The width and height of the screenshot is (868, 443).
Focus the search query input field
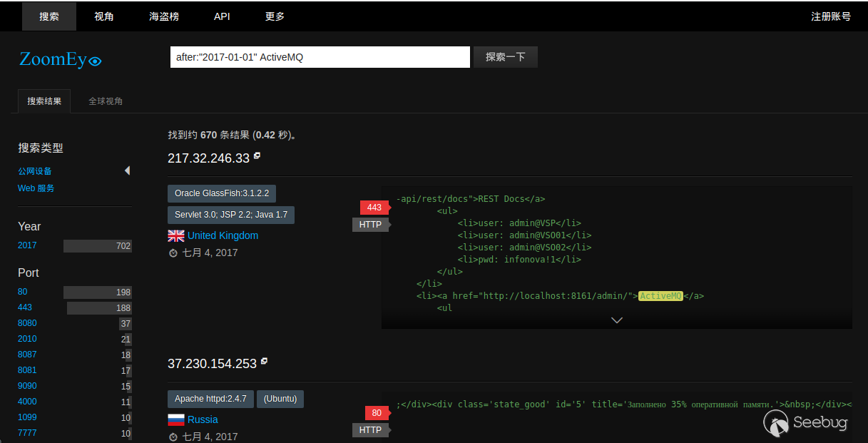[320, 57]
